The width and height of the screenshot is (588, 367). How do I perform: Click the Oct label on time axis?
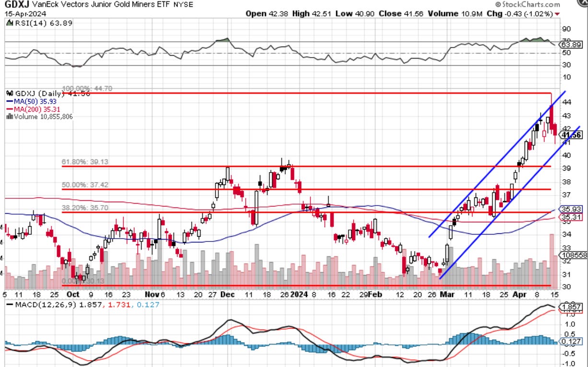73,294
